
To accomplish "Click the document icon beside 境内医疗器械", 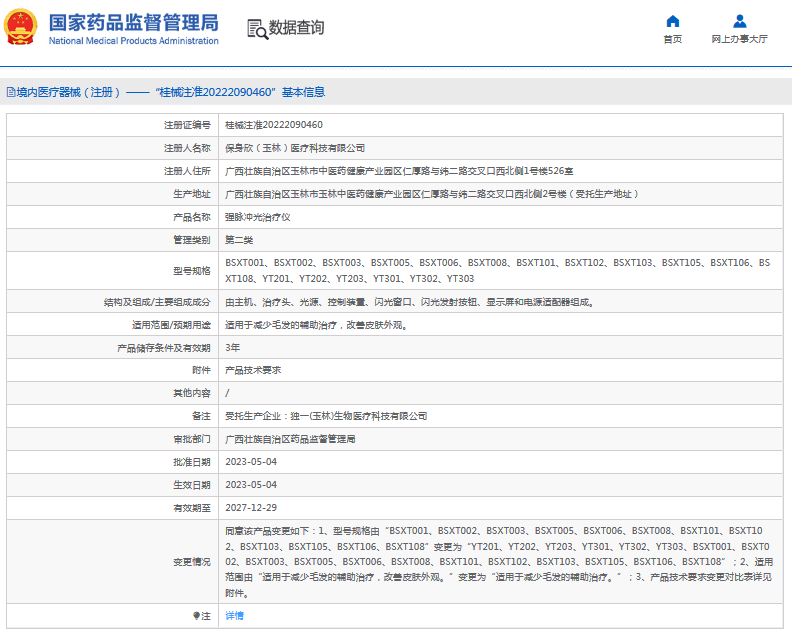I will click(x=11, y=92).
